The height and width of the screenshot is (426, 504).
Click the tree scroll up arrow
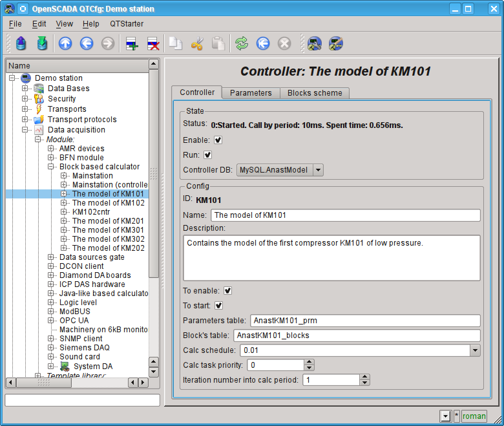click(x=154, y=64)
